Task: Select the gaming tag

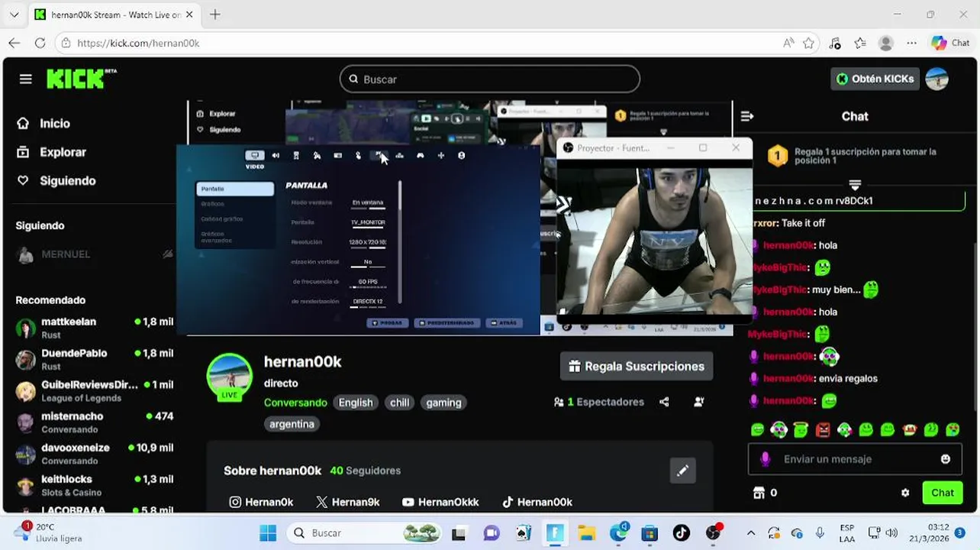Action: click(443, 403)
